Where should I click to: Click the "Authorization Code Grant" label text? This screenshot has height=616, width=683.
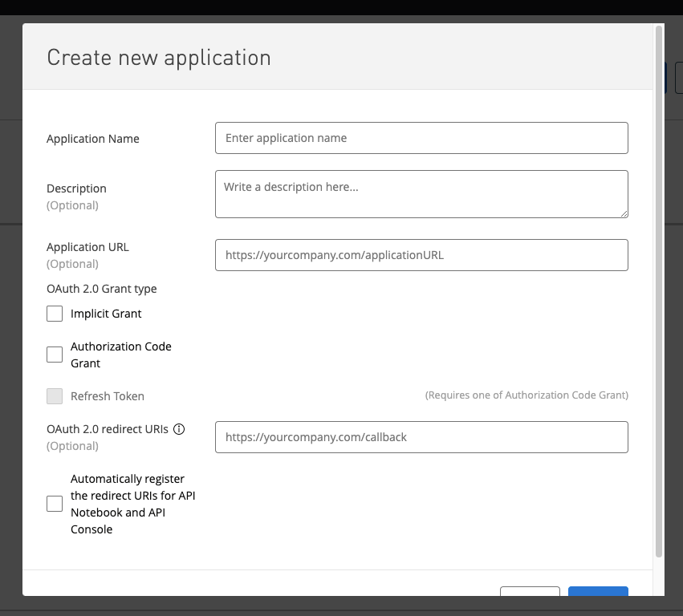point(120,355)
